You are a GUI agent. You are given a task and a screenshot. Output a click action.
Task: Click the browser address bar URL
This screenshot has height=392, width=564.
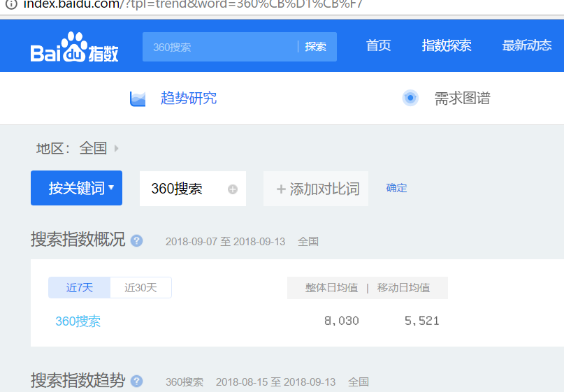(193, 4)
